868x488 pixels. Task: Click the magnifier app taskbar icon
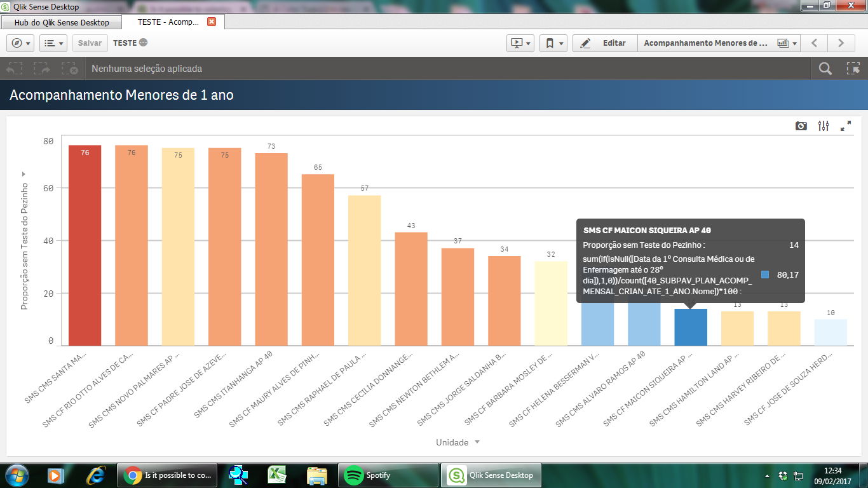[238, 475]
